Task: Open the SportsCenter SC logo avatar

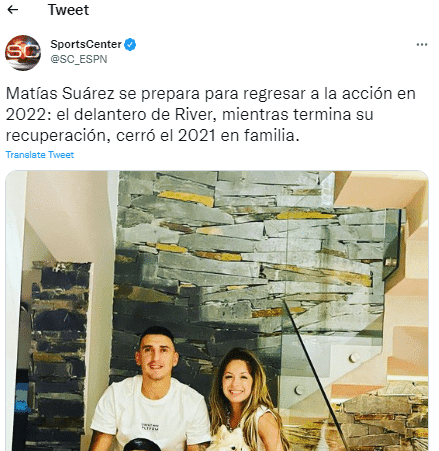Action: [x=23, y=53]
